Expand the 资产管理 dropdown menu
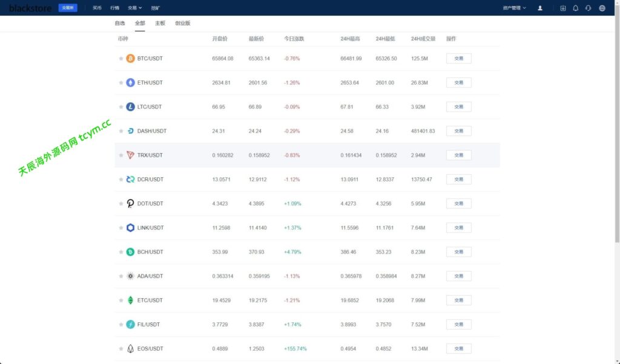 [514, 8]
